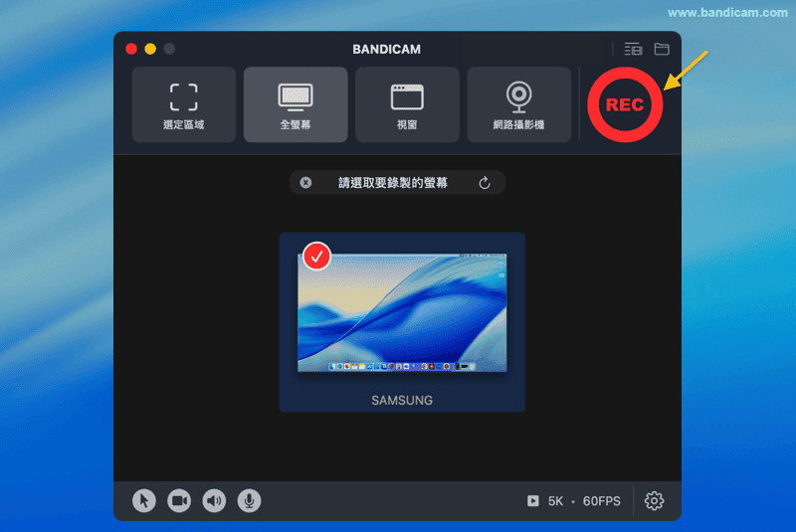
Task: Click the video play icon beside 5K
Action: [533, 501]
